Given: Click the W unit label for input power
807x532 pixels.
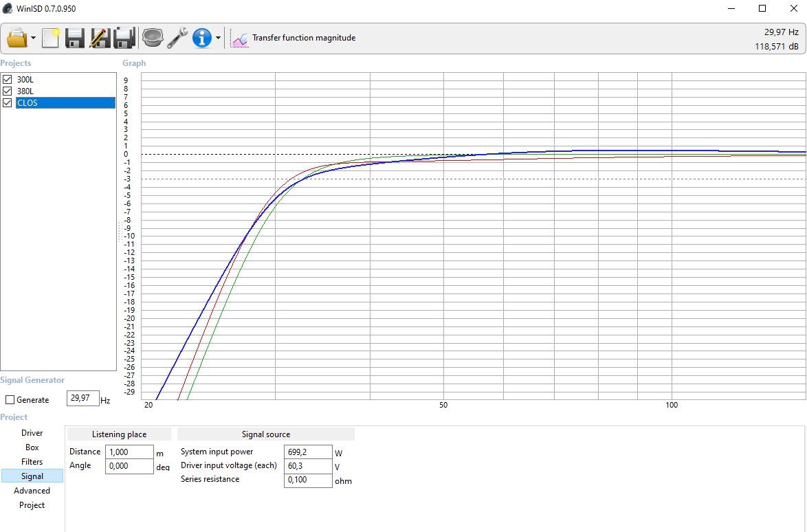Looking at the screenshot, I should 338,453.
